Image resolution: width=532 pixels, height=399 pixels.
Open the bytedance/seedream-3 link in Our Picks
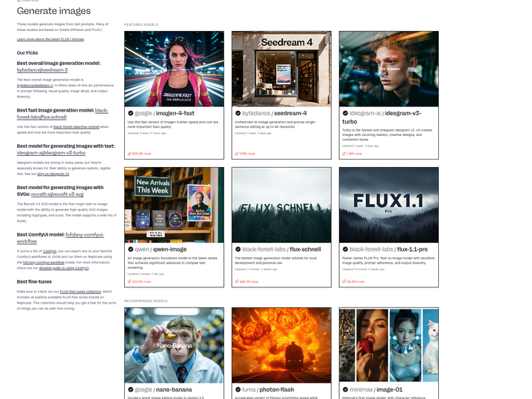tap(42, 70)
